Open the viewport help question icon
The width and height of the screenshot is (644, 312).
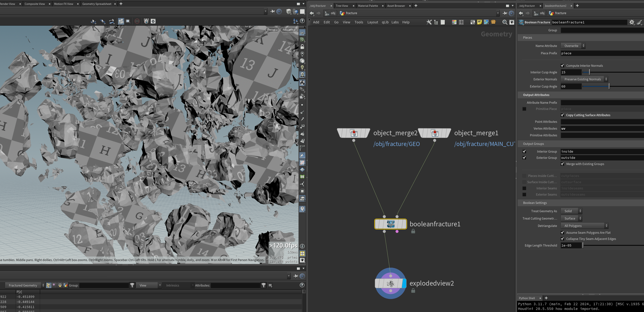click(302, 21)
